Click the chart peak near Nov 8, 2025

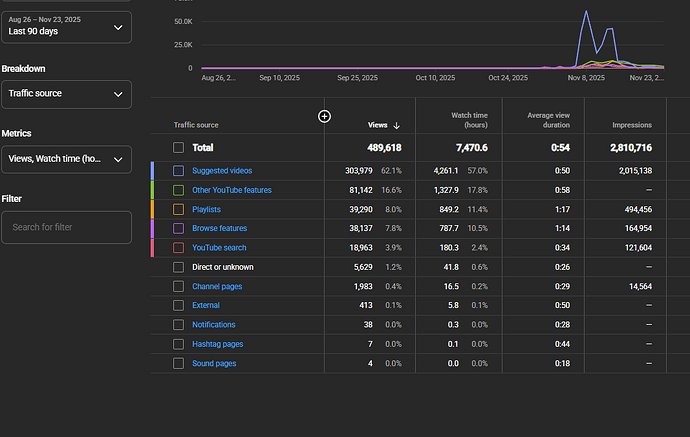tap(584, 16)
